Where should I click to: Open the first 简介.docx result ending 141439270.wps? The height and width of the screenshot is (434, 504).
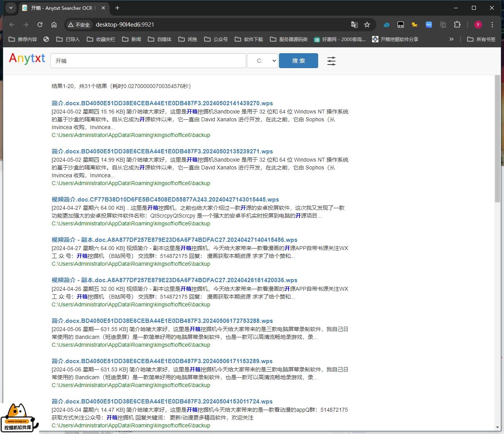(162, 103)
